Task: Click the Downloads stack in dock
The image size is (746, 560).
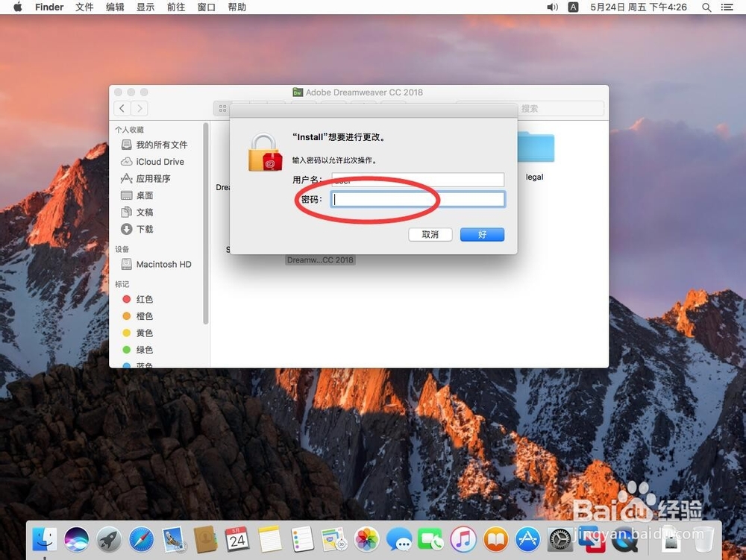Action: [671, 540]
